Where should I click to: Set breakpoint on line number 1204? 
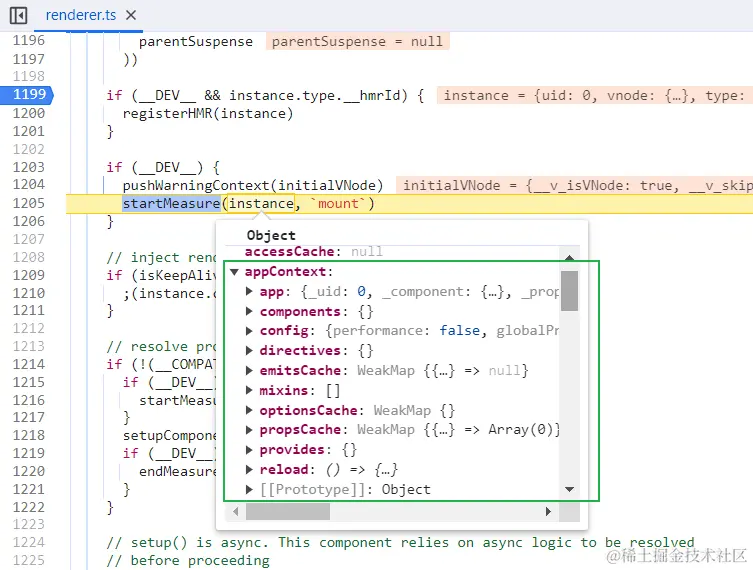pyautogui.click(x=29, y=184)
